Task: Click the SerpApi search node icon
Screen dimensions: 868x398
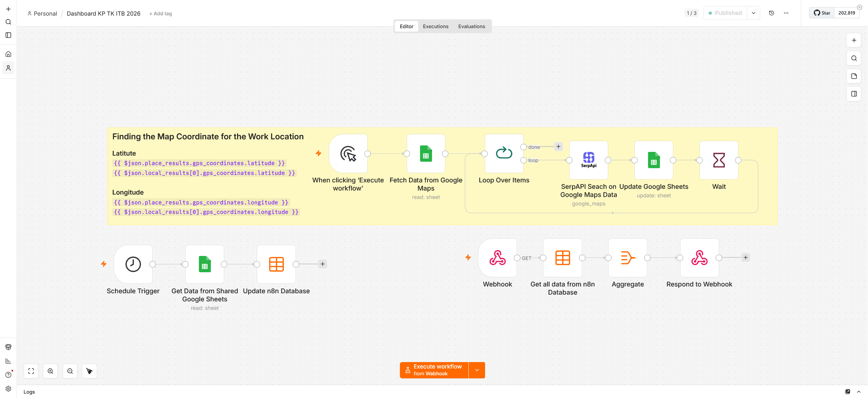Action: pyautogui.click(x=589, y=160)
